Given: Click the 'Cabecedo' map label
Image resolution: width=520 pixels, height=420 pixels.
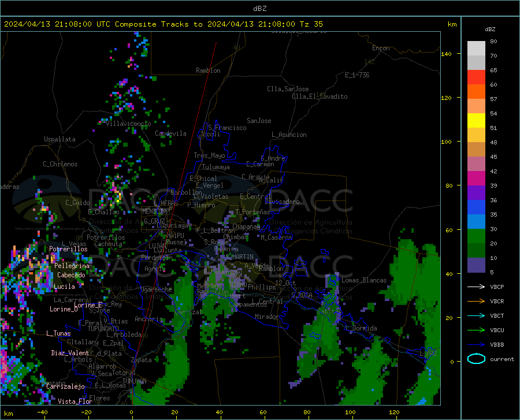Looking at the screenshot, I should [71, 275].
